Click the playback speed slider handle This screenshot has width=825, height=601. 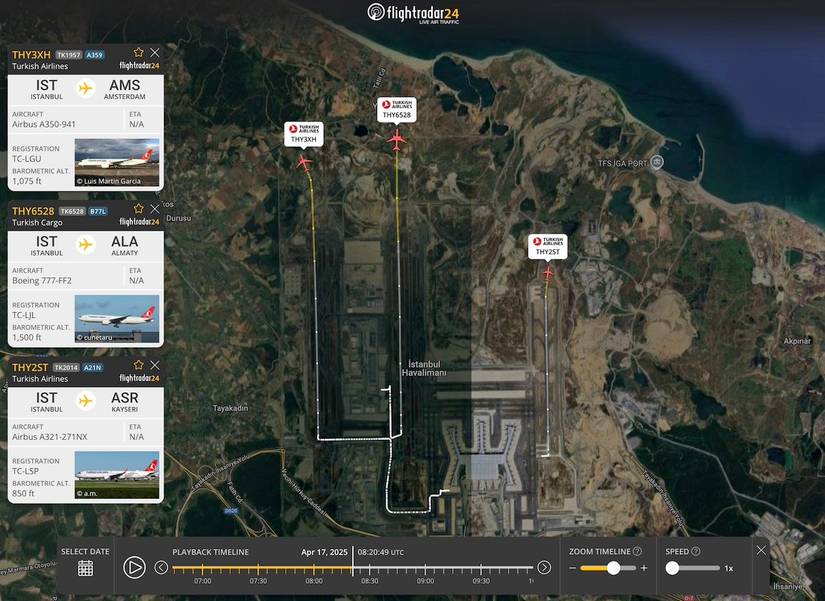click(673, 568)
